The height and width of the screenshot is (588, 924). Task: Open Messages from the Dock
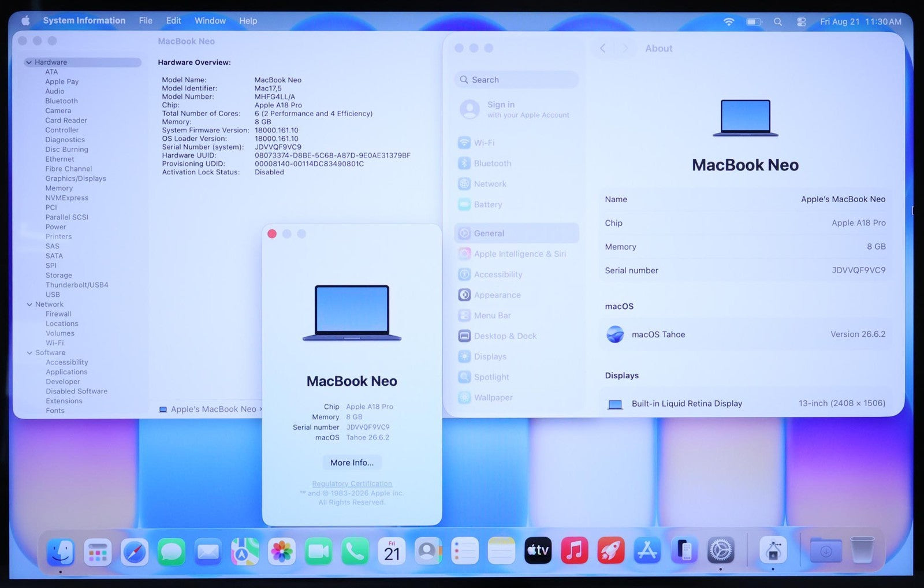[172, 552]
